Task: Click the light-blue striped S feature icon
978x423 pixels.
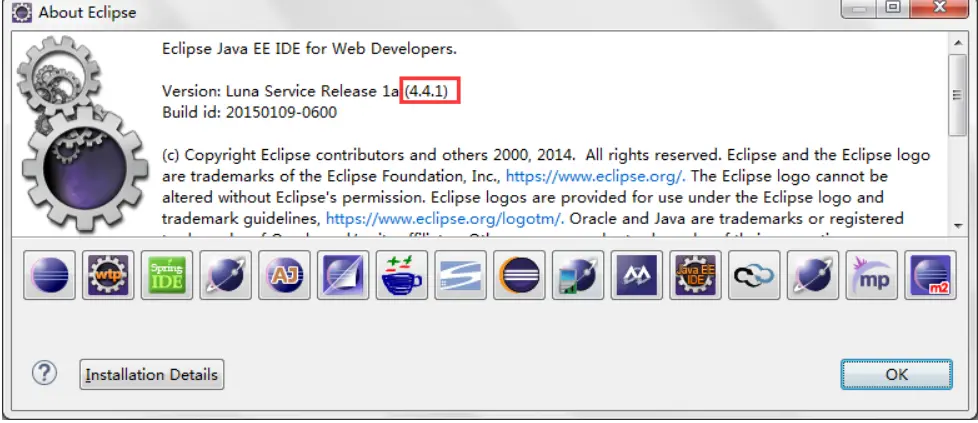Action: point(460,275)
